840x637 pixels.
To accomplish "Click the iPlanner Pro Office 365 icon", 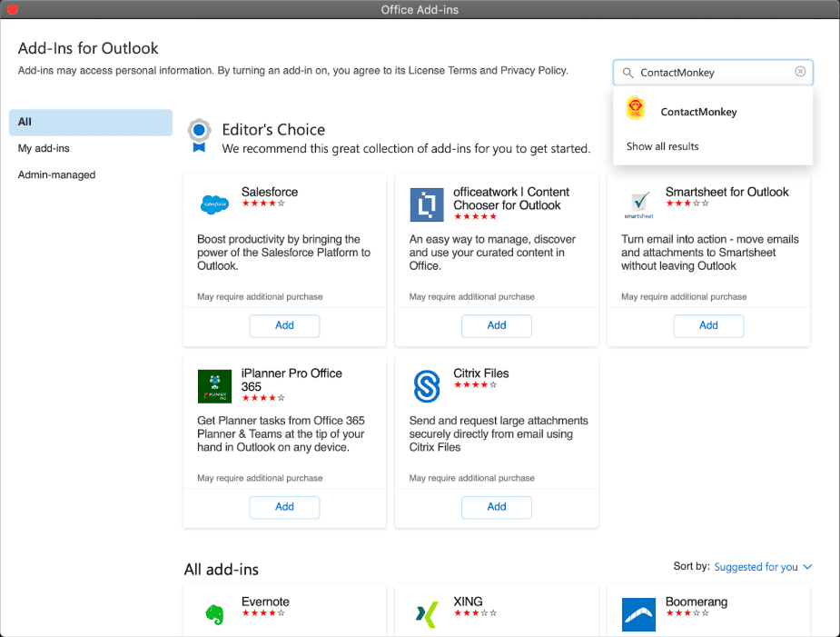I will [214, 386].
